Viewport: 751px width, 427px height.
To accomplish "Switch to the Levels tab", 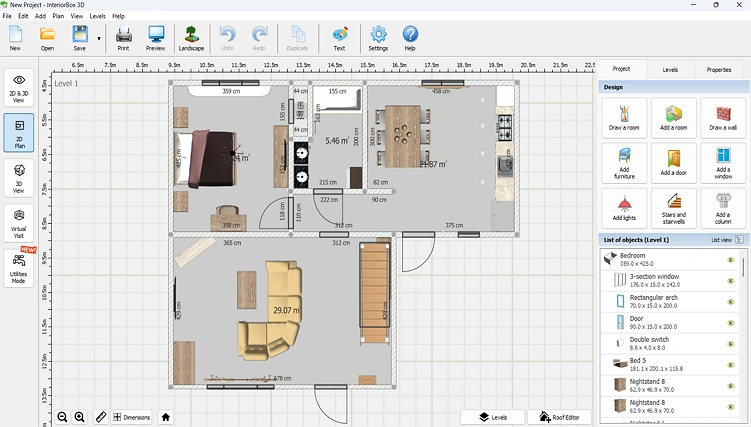I will [x=670, y=70].
